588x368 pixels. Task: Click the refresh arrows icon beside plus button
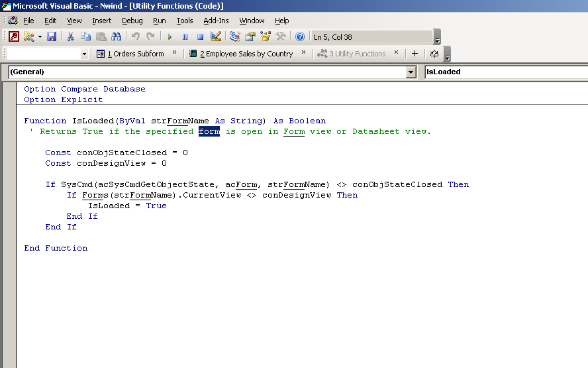point(434,54)
